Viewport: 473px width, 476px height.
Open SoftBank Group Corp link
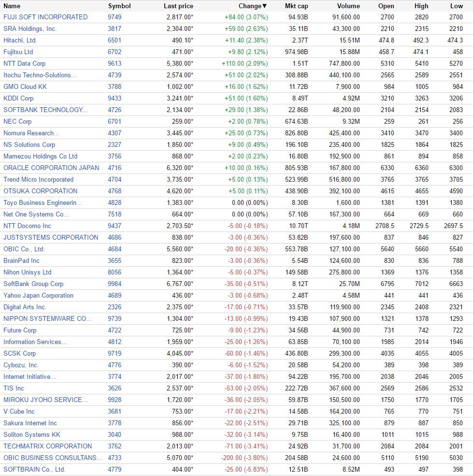tap(33, 284)
